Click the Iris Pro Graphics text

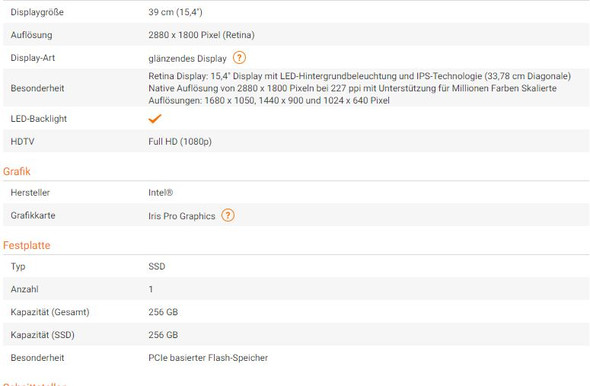[x=182, y=216]
